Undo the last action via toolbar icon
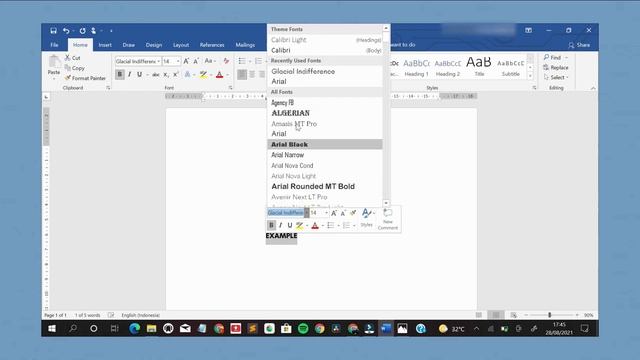This screenshot has width=640, height=360. pos(66,31)
